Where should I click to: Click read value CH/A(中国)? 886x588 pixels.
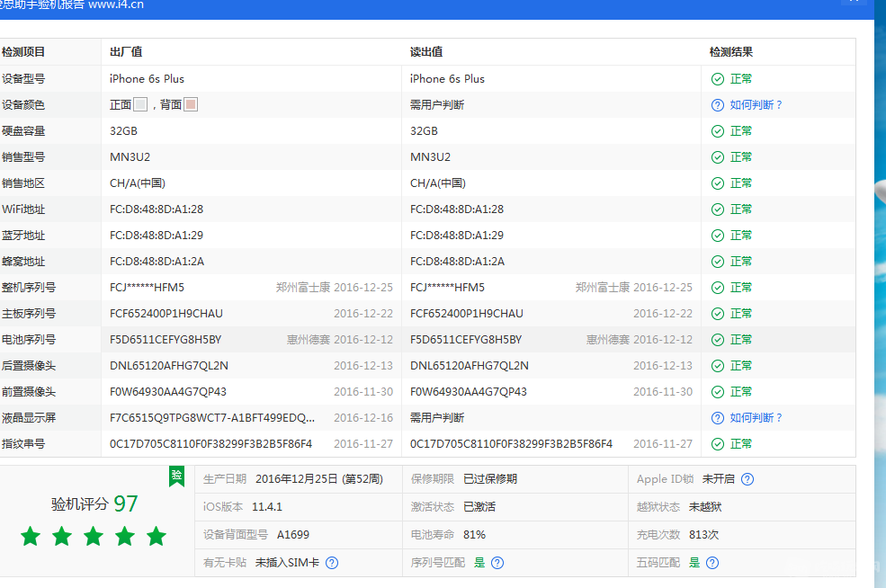[438, 183]
